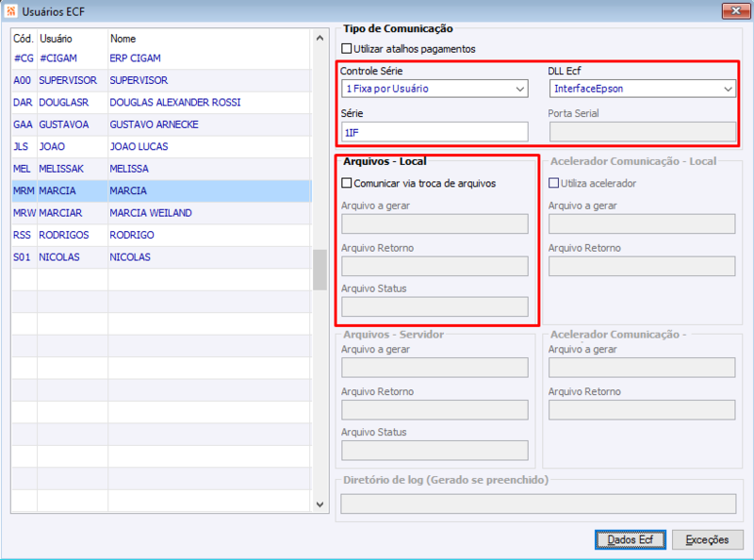The height and width of the screenshot is (560, 754).
Task: Click the Dados Ecf button
Action: 630,539
